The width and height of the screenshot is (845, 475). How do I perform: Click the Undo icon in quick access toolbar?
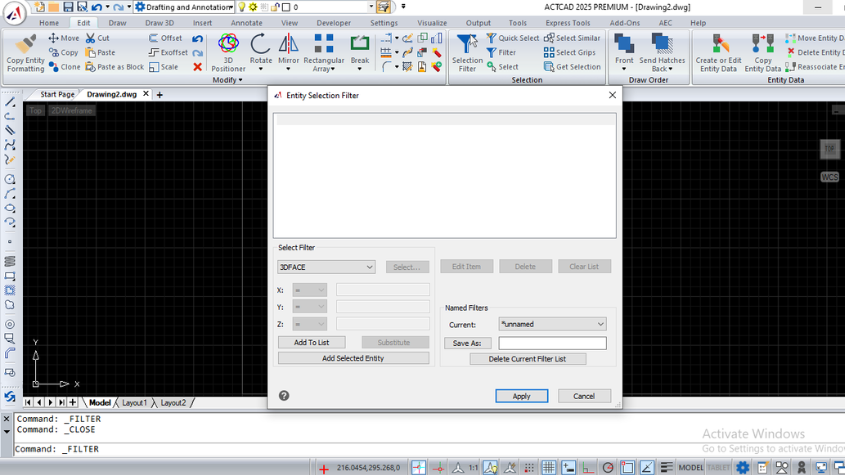(x=97, y=7)
